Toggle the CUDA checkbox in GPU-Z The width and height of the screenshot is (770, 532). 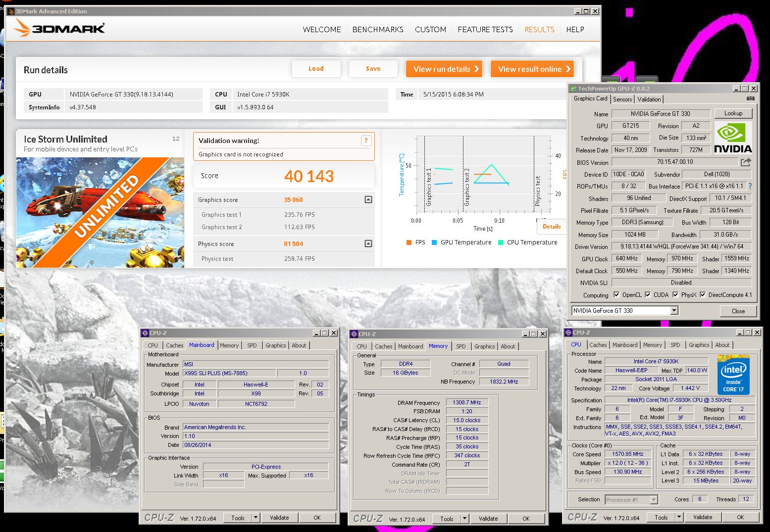tap(648, 294)
